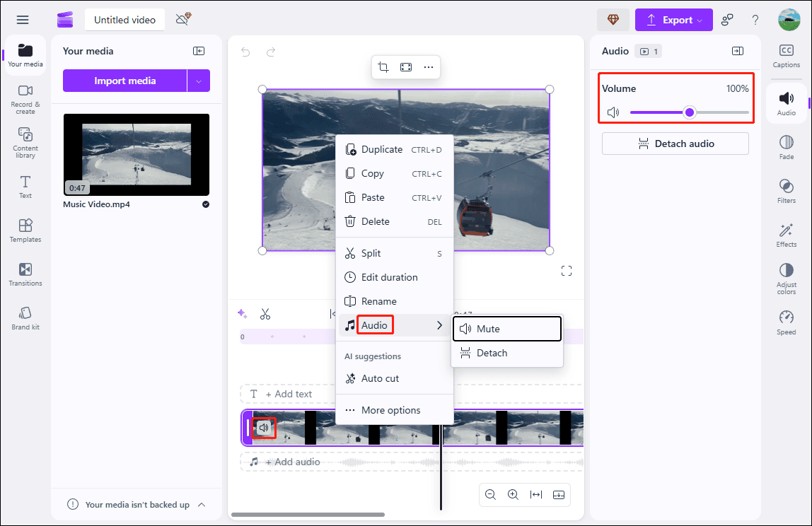
Task: Open the Effects panel on the right
Action: [x=786, y=235]
